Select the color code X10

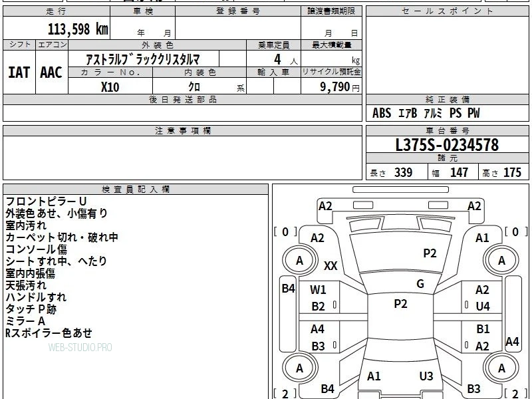pyautogui.click(x=110, y=87)
